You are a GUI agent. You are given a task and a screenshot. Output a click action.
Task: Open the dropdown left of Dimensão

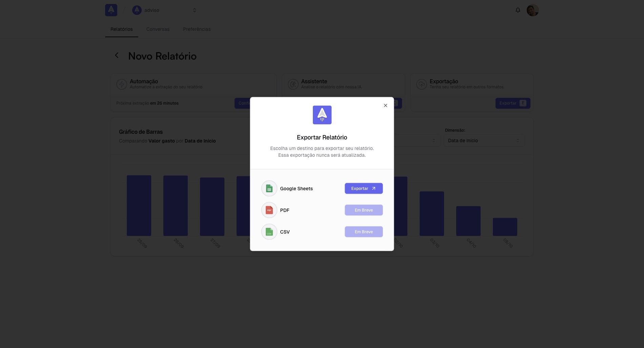417,140
